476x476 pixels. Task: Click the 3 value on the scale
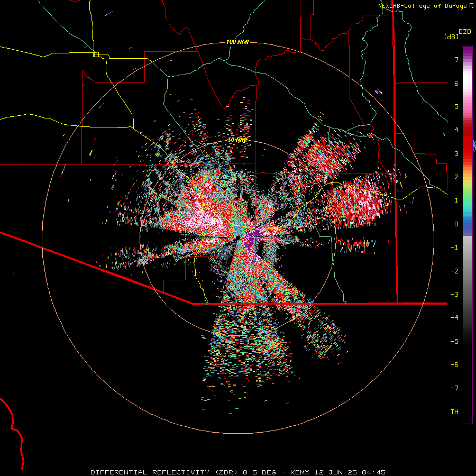click(x=456, y=153)
